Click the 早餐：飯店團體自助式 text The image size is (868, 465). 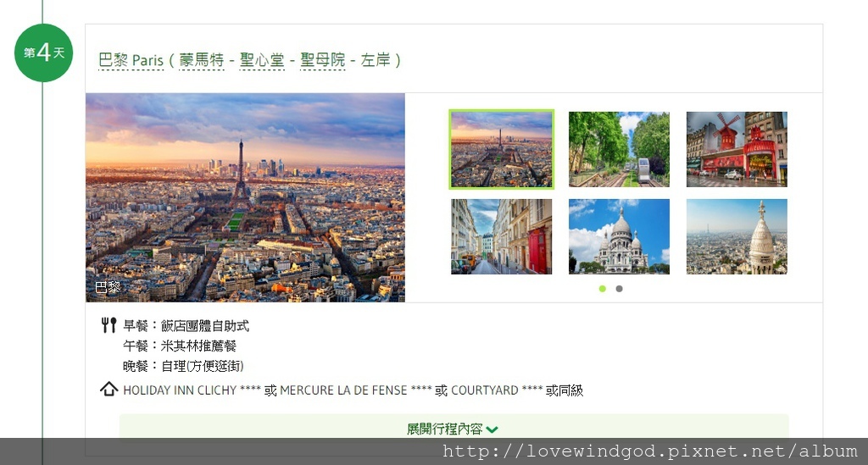[186, 325]
